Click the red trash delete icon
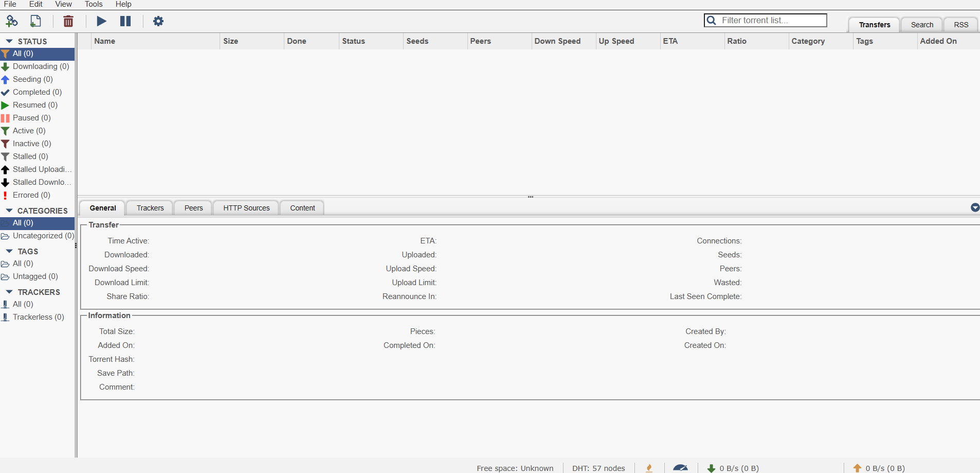The height and width of the screenshot is (473, 980). [68, 21]
